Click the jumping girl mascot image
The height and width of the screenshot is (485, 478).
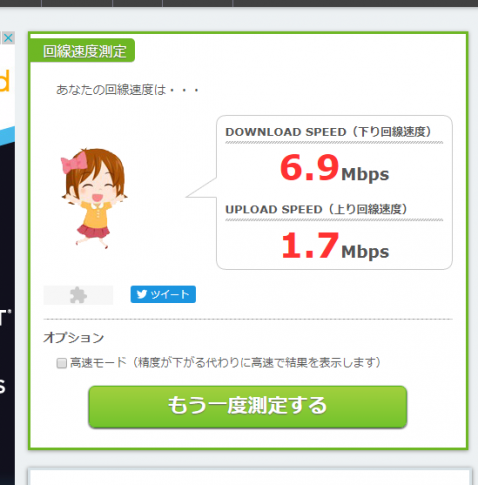point(95,198)
